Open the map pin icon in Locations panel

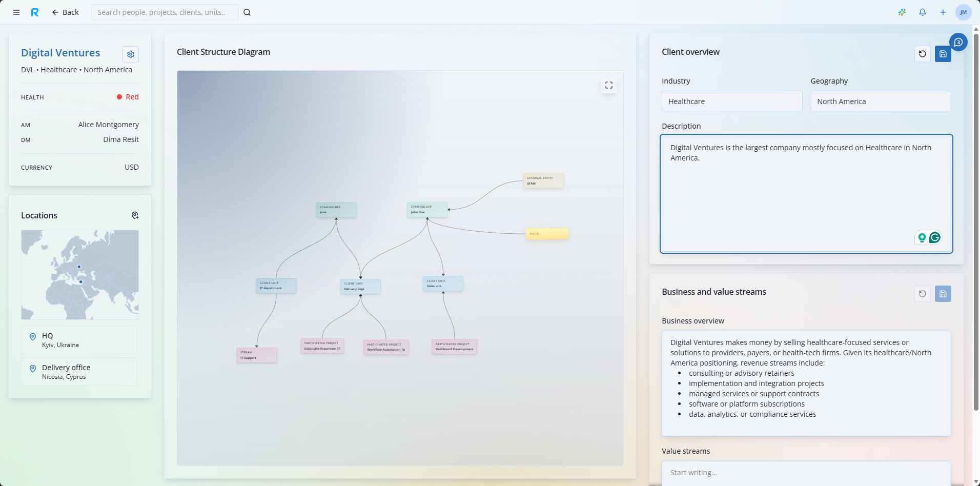pos(135,215)
